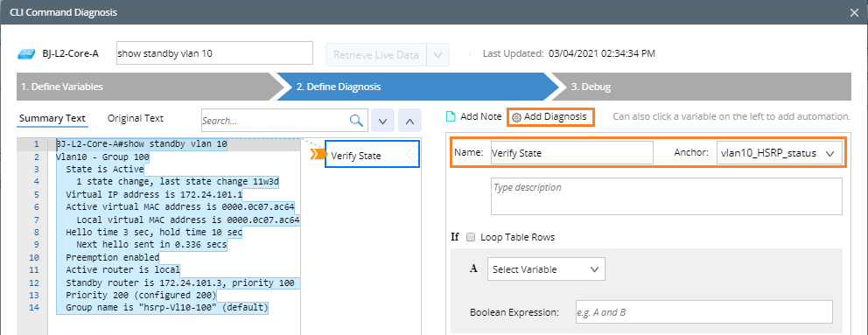The image size is (868, 335).
Task: Click the Retrieve Live Data button
Action: 376,55
